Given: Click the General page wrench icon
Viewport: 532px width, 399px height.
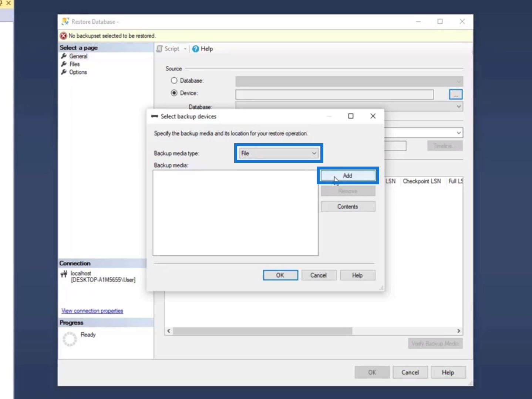Looking at the screenshot, I should (64, 56).
